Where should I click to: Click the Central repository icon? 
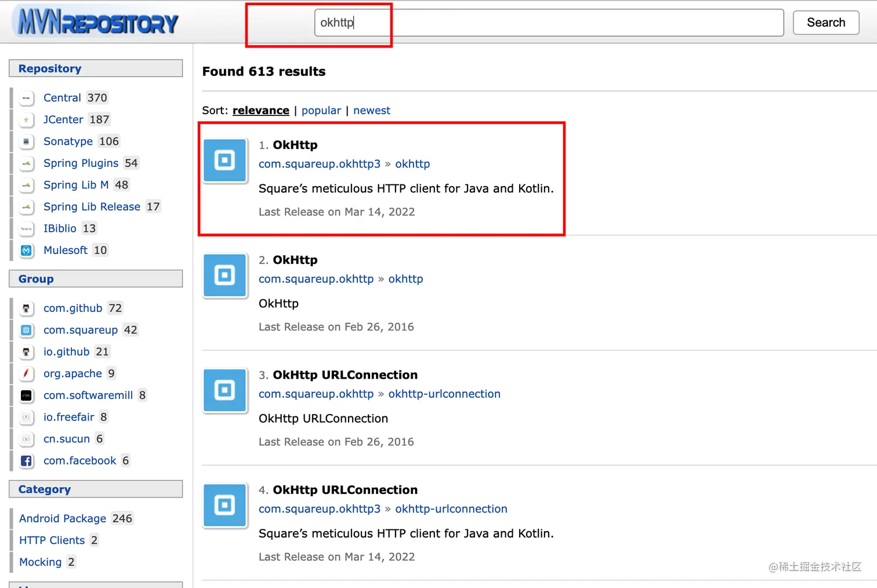[x=26, y=98]
